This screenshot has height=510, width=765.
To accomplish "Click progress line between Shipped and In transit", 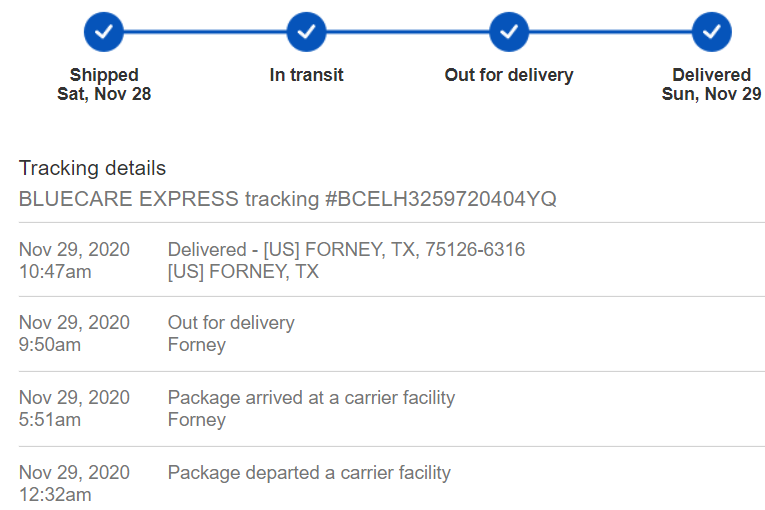I will (x=205, y=32).
